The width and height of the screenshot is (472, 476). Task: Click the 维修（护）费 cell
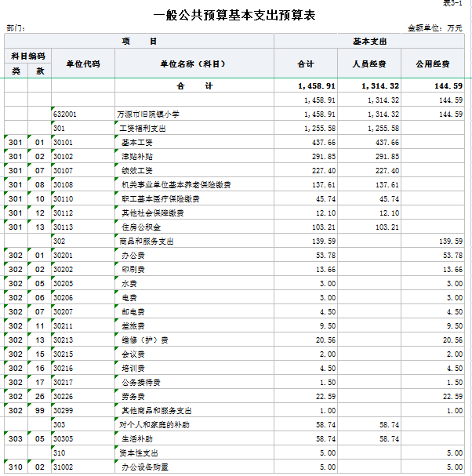click(194, 340)
